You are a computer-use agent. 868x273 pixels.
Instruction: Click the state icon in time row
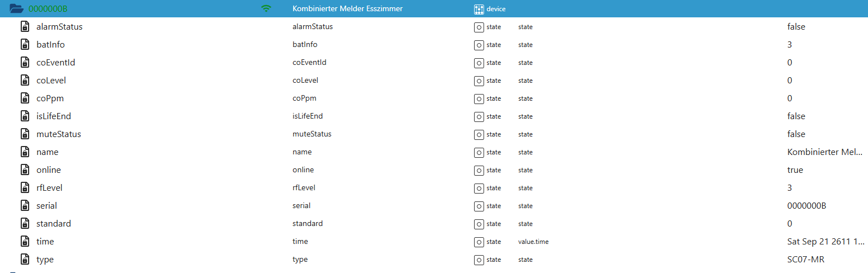(479, 242)
